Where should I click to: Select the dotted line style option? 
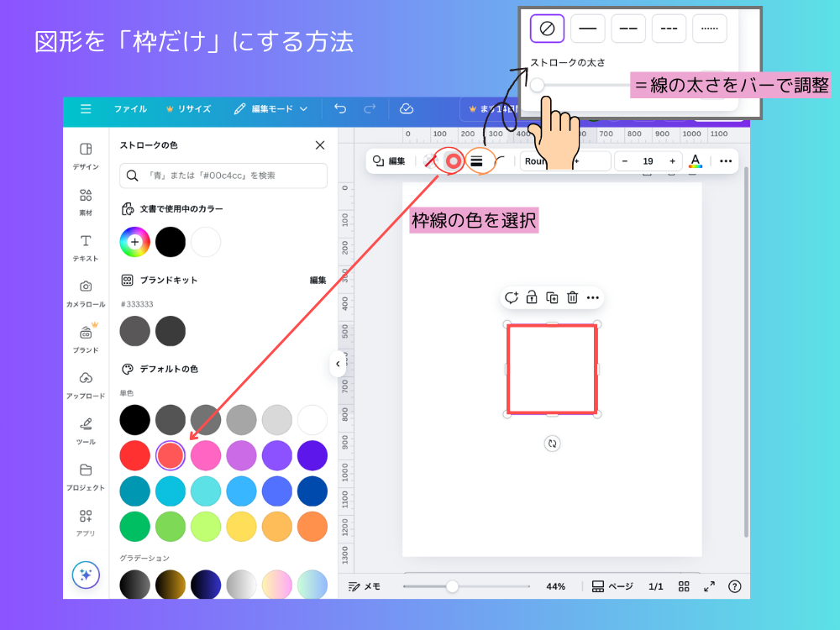click(710, 28)
